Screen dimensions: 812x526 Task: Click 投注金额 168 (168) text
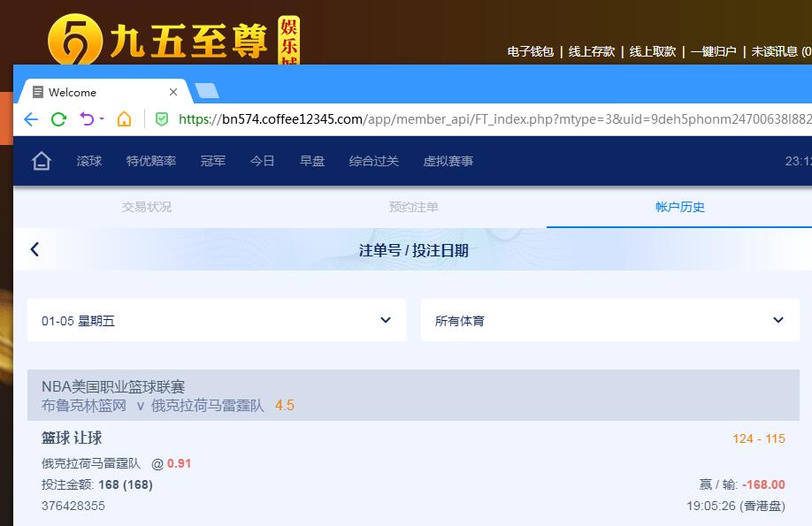96,484
